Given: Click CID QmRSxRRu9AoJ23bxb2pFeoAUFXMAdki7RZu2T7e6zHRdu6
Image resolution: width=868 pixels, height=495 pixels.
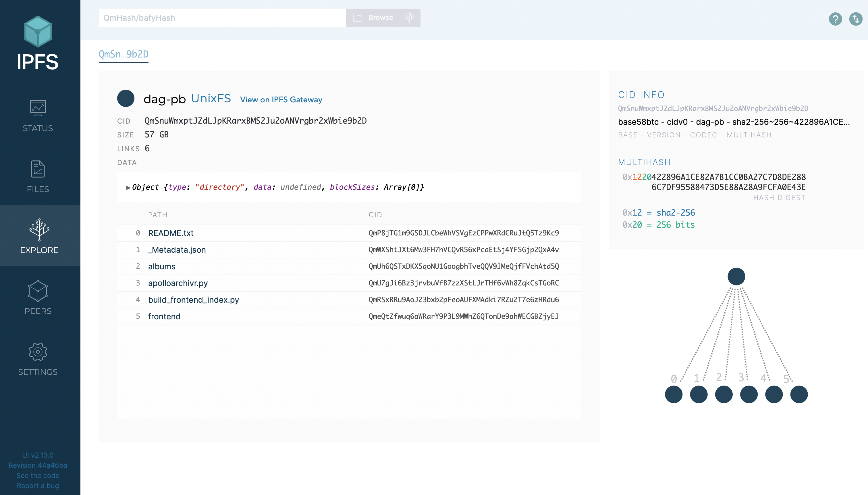Looking at the screenshot, I should 464,300.
